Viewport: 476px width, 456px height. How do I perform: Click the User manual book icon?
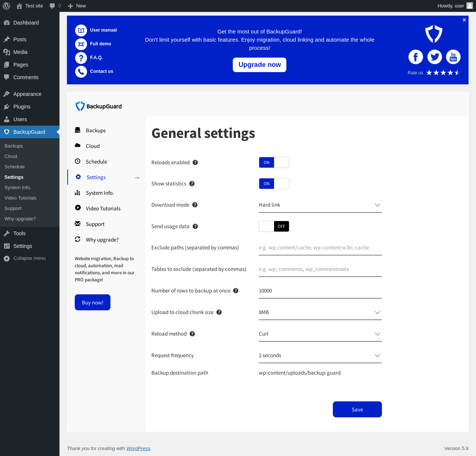click(81, 30)
